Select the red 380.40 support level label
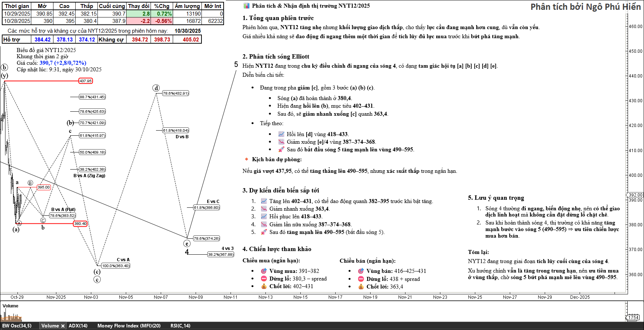Image resolution: width=644 pixels, height=330 pixels. coord(80,224)
